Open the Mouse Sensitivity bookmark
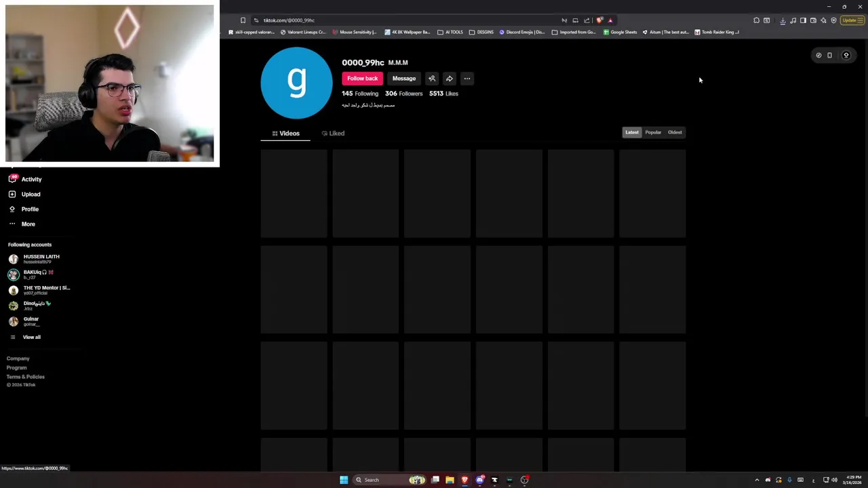Viewport: 868px width, 488px height. (355, 32)
